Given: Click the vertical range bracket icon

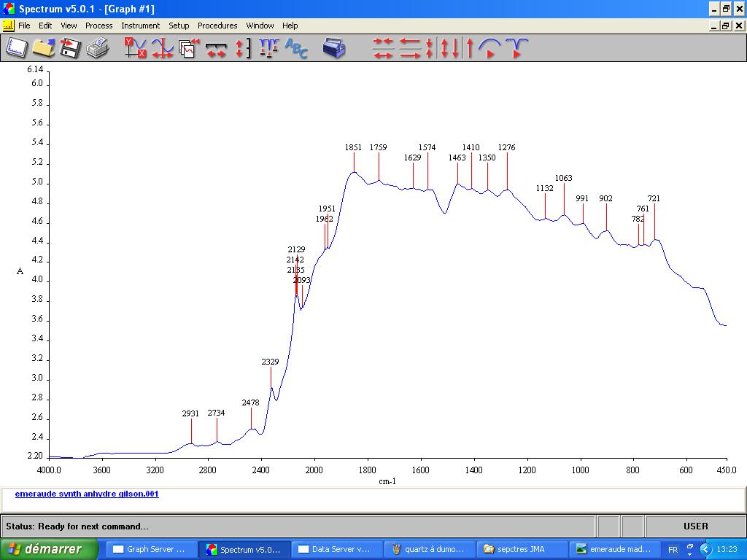Looking at the screenshot, I should tap(243, 48).
